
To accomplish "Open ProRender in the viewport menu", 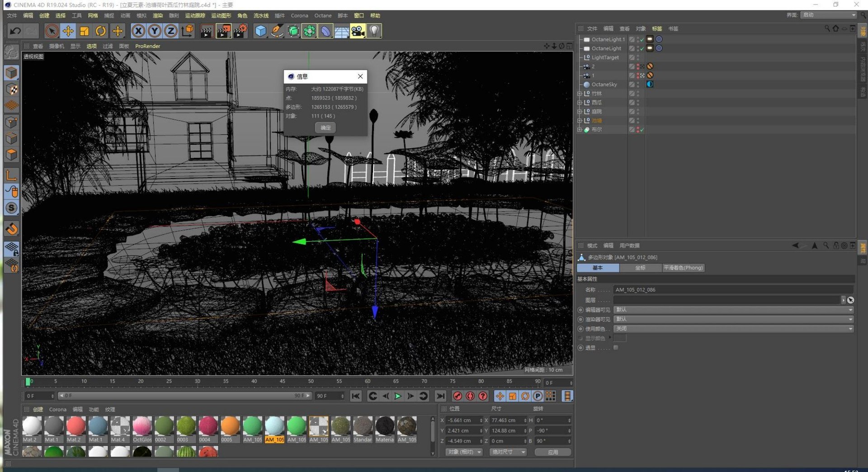I will (147, 46).
